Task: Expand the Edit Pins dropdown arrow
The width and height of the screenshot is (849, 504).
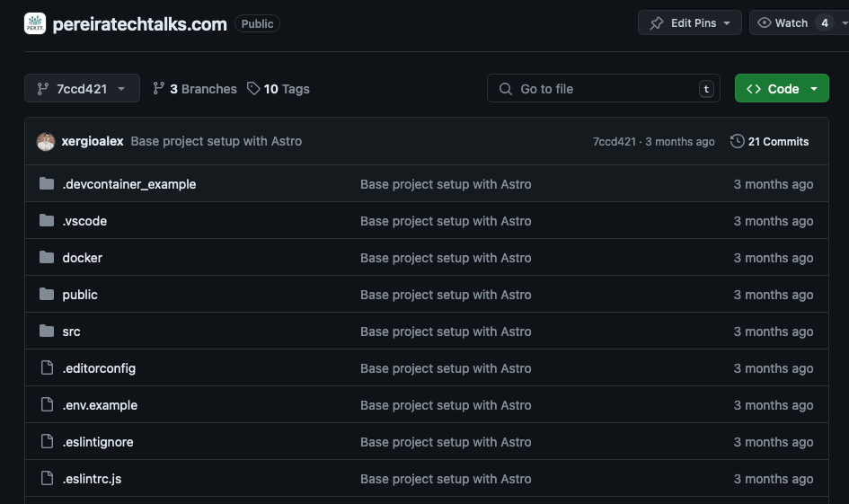Action: pos(727,23)
